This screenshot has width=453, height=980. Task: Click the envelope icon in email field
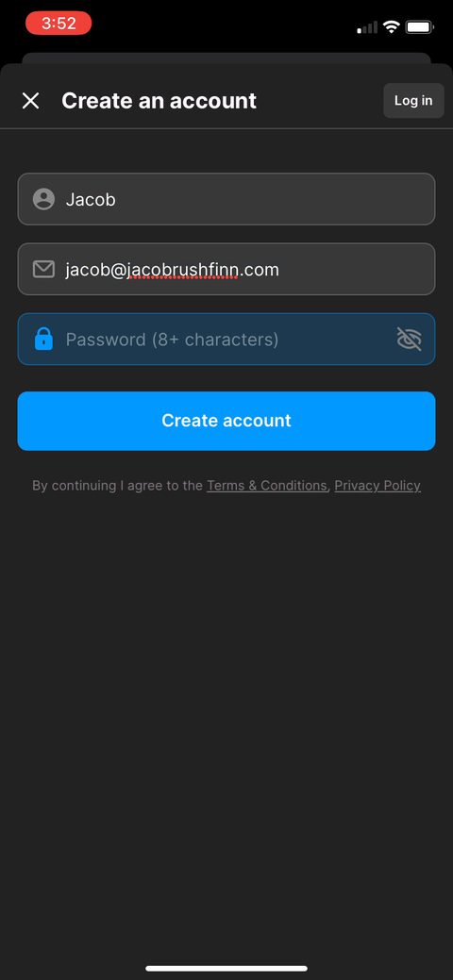43,270
